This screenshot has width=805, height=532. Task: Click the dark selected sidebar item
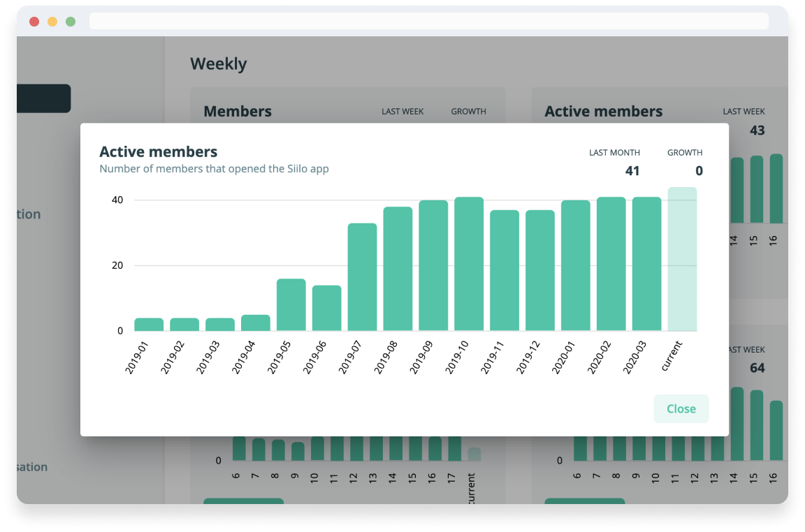click(43, 98)
